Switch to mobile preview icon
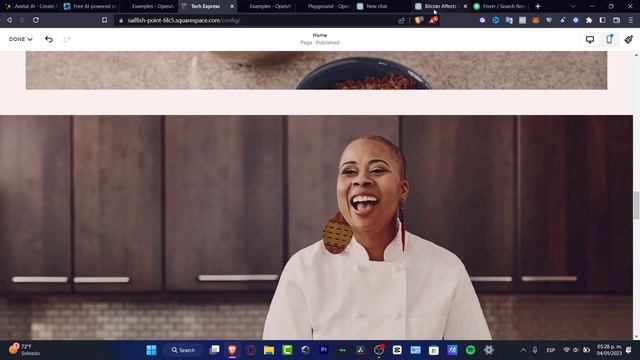This screenshot has width=640, height=360. 609,39
